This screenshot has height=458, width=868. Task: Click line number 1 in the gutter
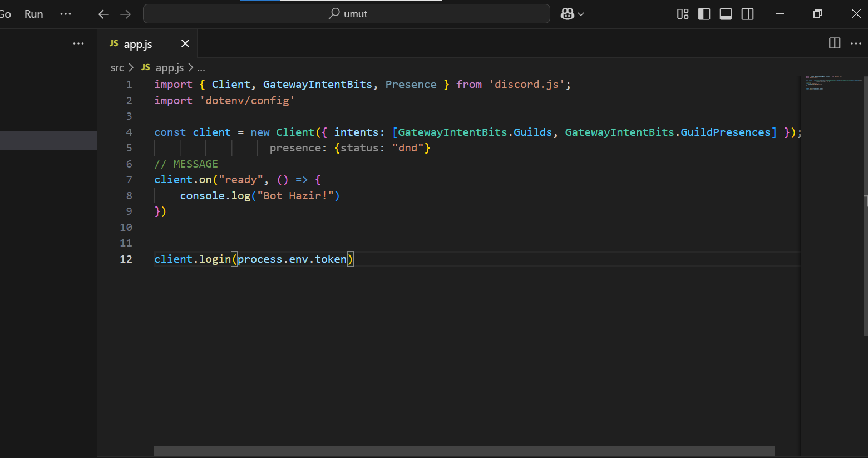129,85
